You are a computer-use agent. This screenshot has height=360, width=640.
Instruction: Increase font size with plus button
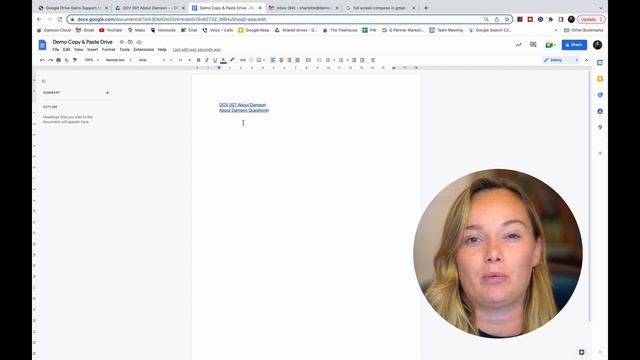coord(189,60)
